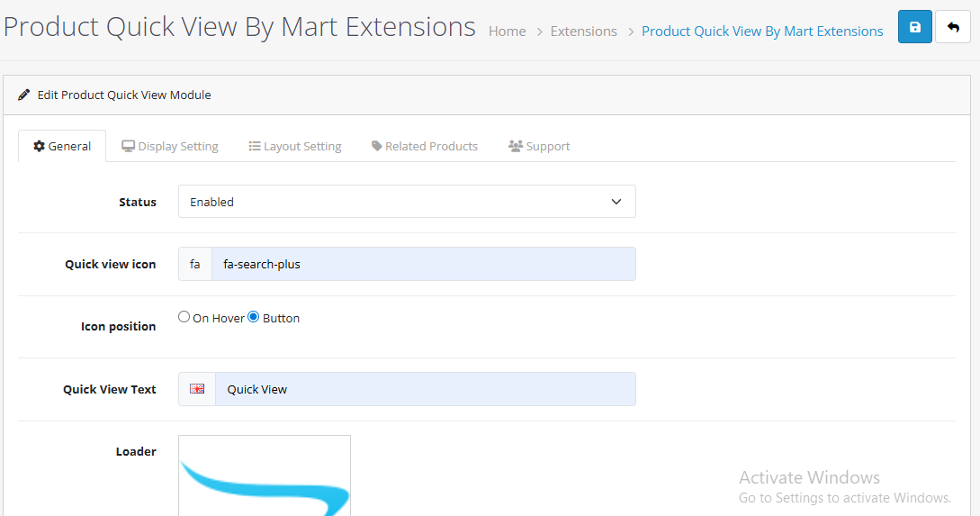Go to Home breadcrumb link
This screenshot has width=980, height=516.
pyautogui.click(x=507, y=32)
